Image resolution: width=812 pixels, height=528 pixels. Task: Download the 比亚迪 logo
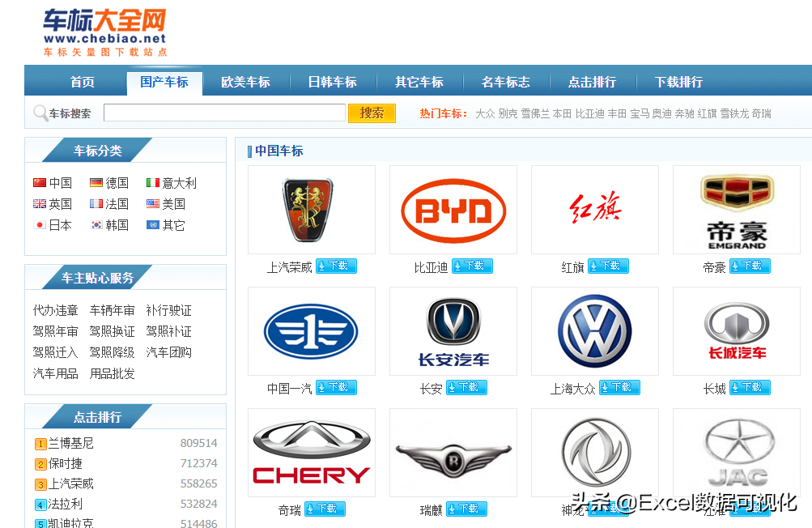[x=472, y=266]
